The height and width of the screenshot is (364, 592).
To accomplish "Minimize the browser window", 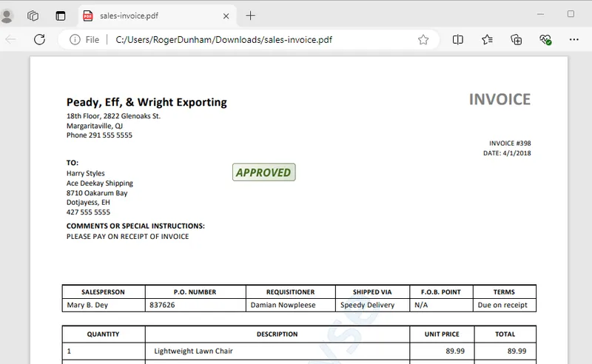I will (541, 14).
